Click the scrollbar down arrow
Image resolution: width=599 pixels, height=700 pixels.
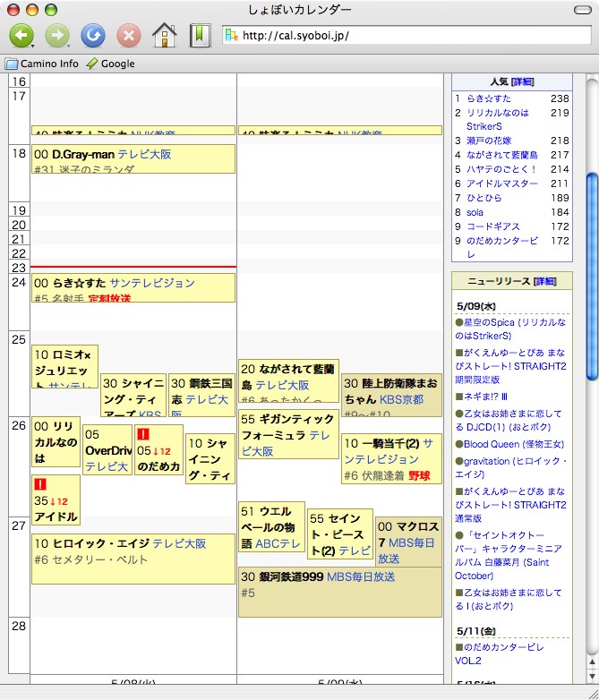click(593, 676)
